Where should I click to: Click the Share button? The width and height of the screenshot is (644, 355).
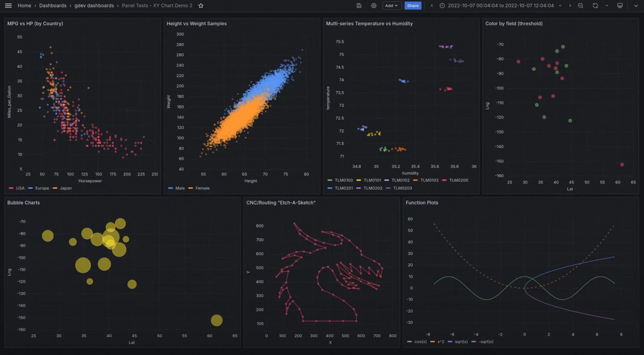tap(413, 6)
